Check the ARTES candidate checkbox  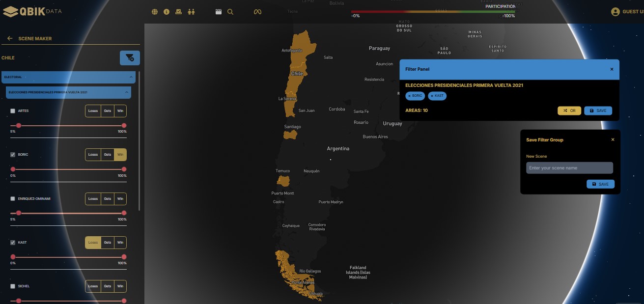13,111
